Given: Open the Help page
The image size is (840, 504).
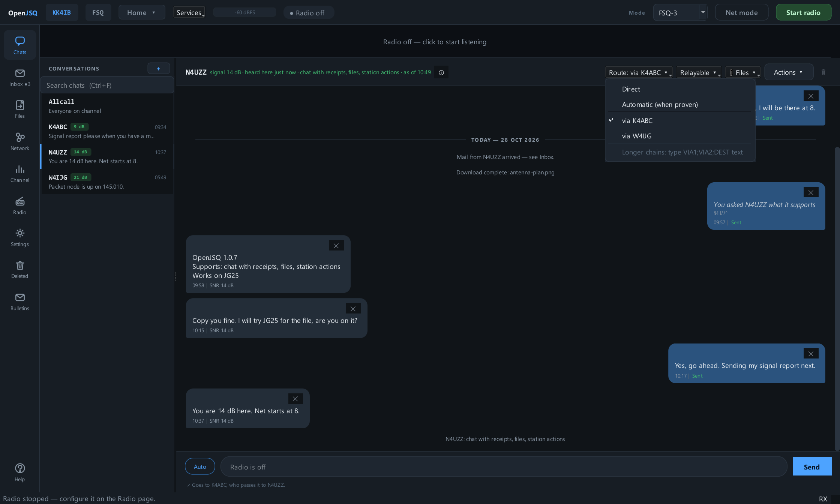Looking at the screenshot, I should click(20, 472).
